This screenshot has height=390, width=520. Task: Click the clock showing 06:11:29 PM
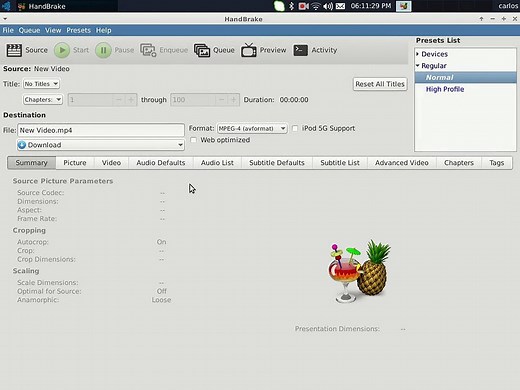(371, 6)
